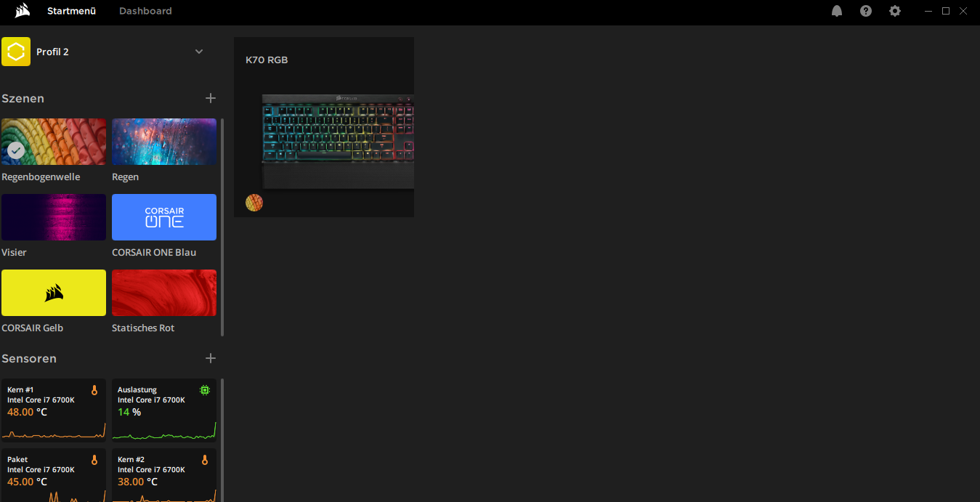
Task: Switch to the Startmenü tab
Action: click(x=71, y=11)
